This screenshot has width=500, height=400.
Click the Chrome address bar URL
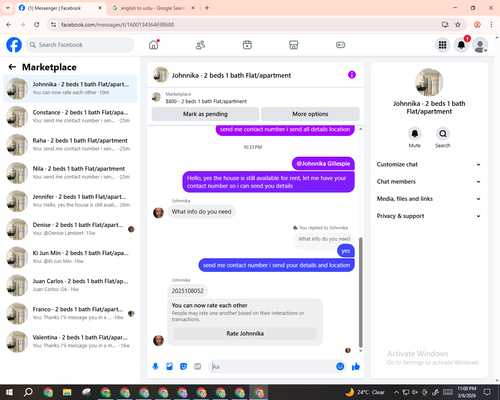(x=117, y=25)
